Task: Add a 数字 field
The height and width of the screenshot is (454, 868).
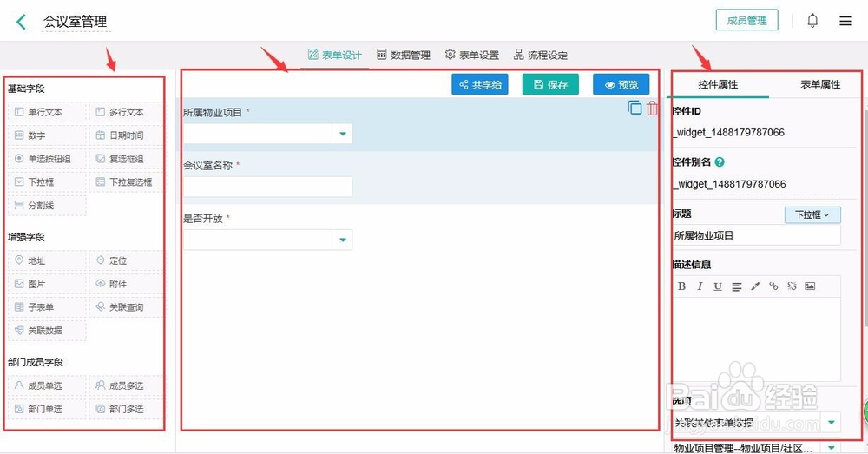Action: [47, 135]
